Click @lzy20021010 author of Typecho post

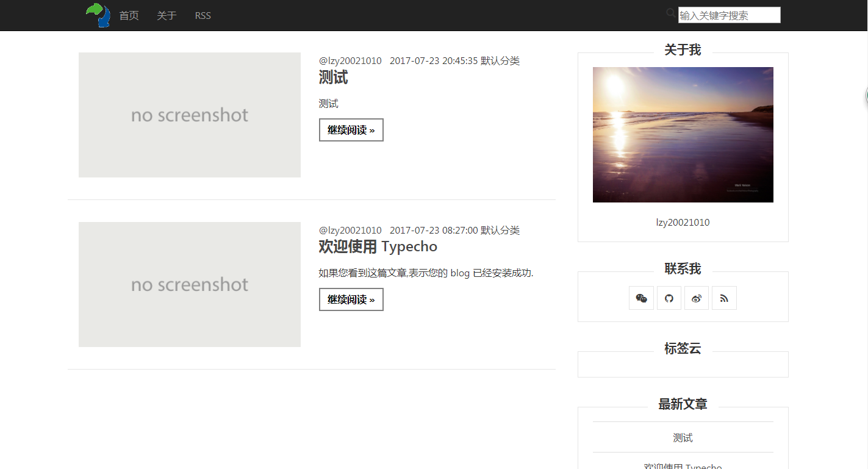(x=350, y=231)
